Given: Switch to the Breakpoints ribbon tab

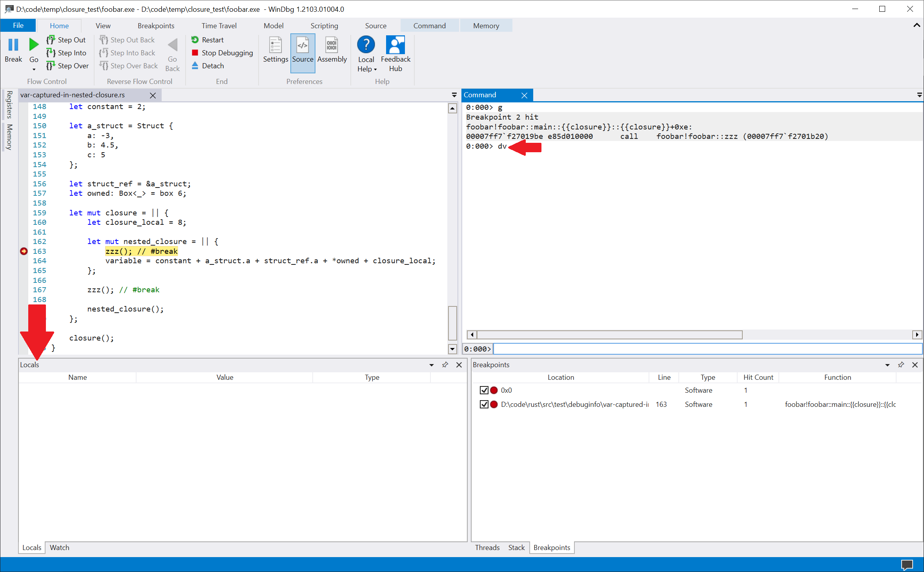Looking at the screenshot, I should pos(156,26).
